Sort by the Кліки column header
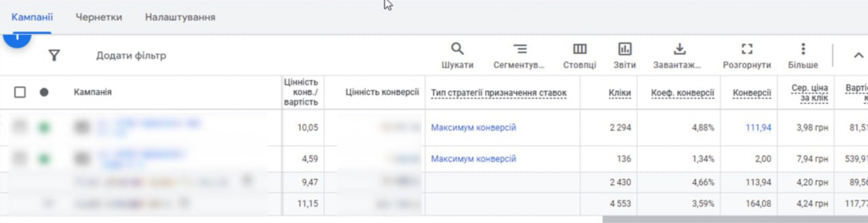The image size is (868, 223). coord(619,93)
